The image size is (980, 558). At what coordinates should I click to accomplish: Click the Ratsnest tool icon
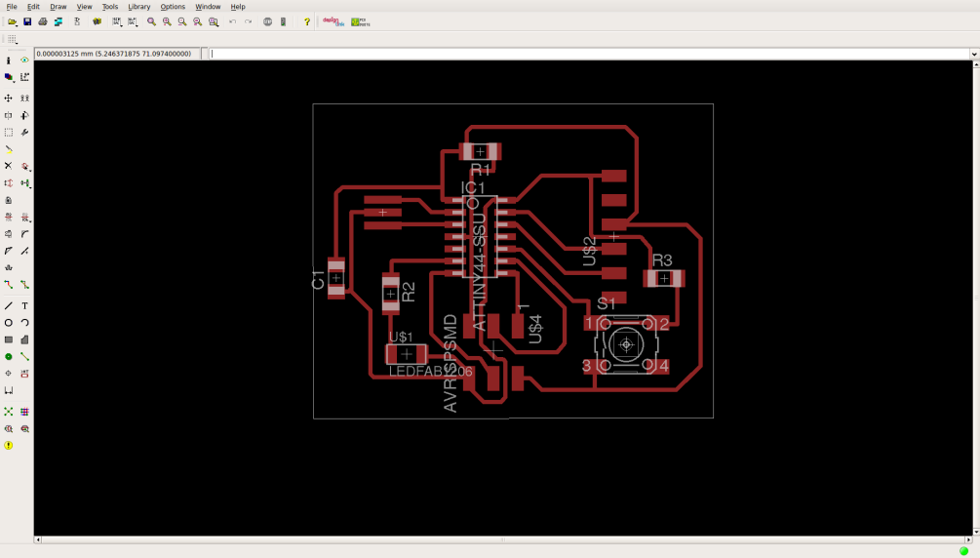pyautogui.click(x=9, y=412)
